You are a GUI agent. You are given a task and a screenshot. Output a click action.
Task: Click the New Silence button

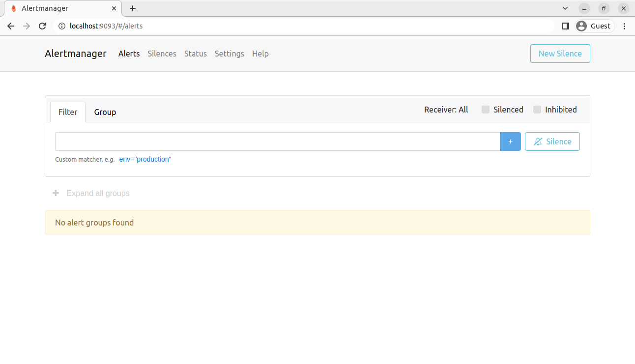click(560, 54)
